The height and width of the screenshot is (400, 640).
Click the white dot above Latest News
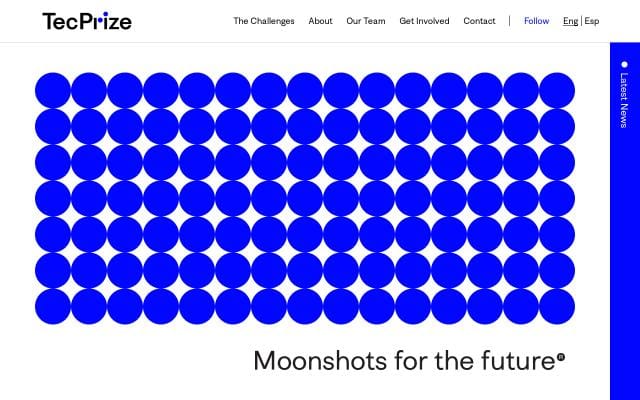coord(624,64)
